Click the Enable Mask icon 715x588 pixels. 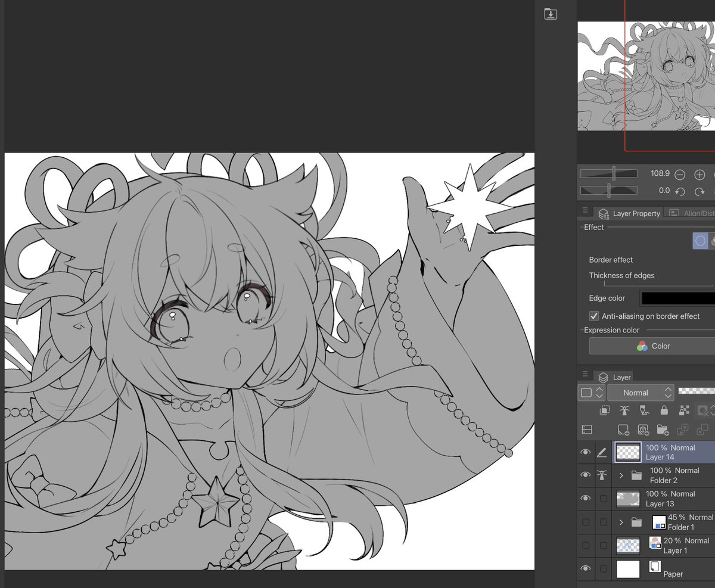tap(702, 410)
